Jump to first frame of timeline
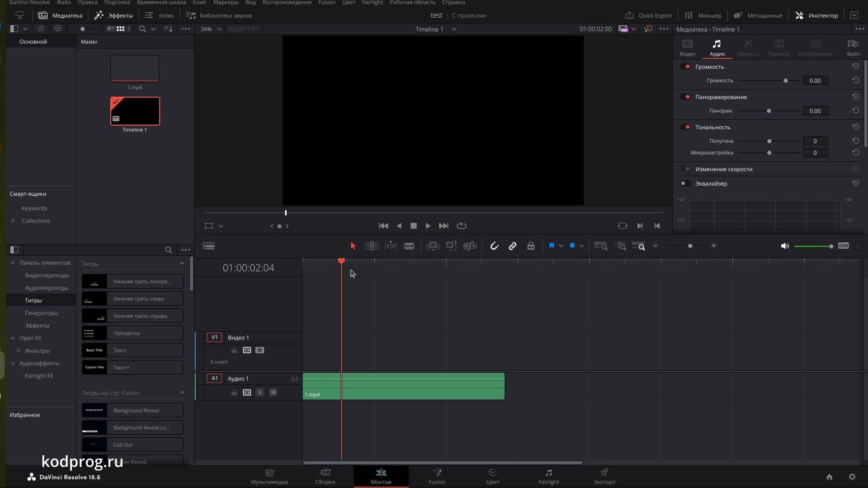The width and height of the screenshot is (868, 488). tap(383, 225)
